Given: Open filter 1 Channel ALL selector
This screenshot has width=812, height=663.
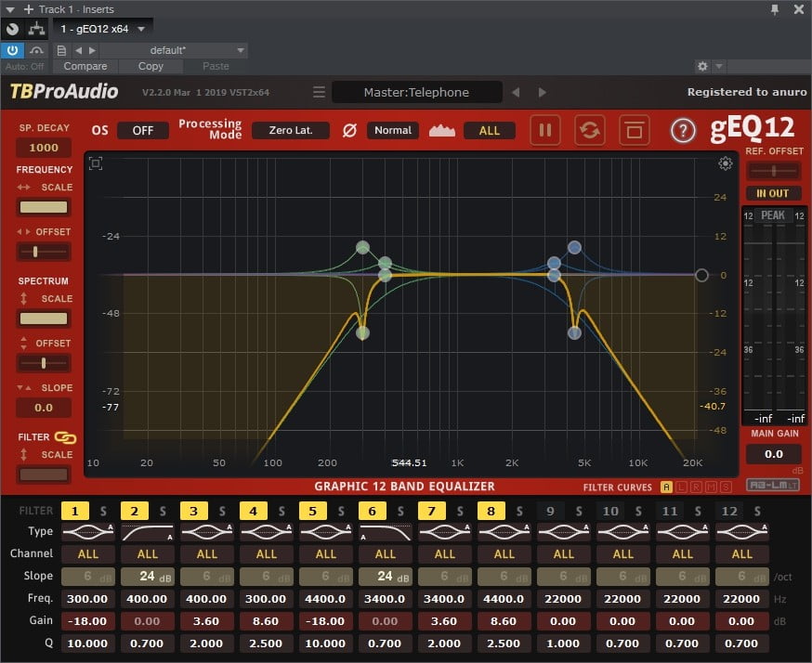Looking at the screenshot, I should [x=88, y=553].
